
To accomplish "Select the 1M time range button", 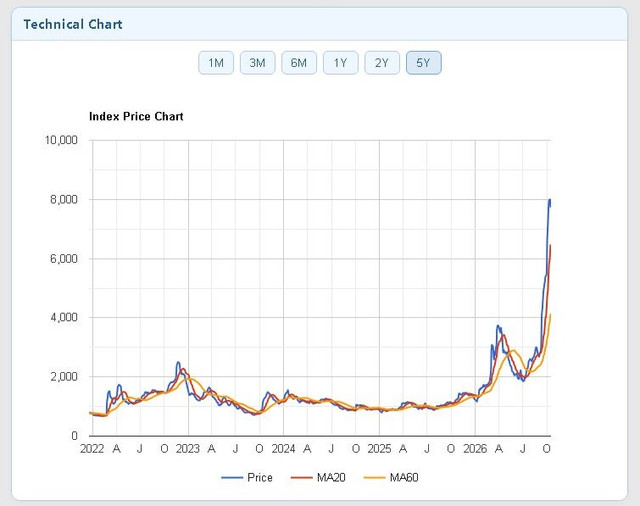I will [216, 63].
